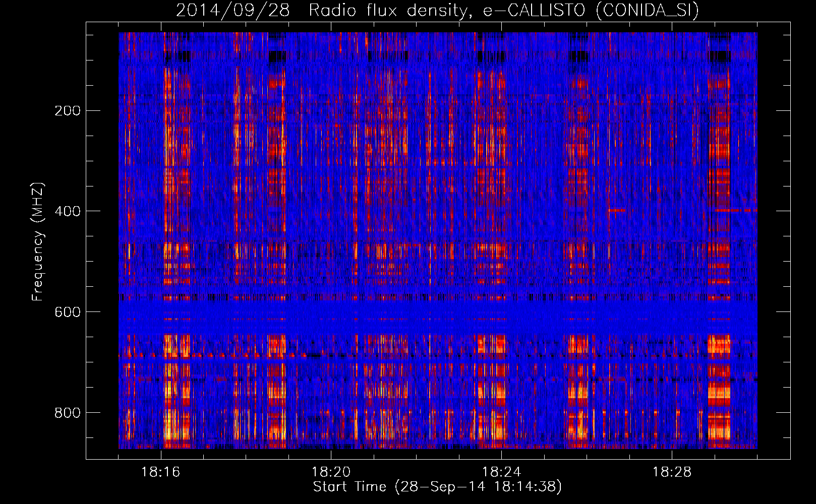Image resolution: width=816 pixels, height=504 pixels.
Task: Click the 18:20 time tick label
Action: tap(331, 472)
